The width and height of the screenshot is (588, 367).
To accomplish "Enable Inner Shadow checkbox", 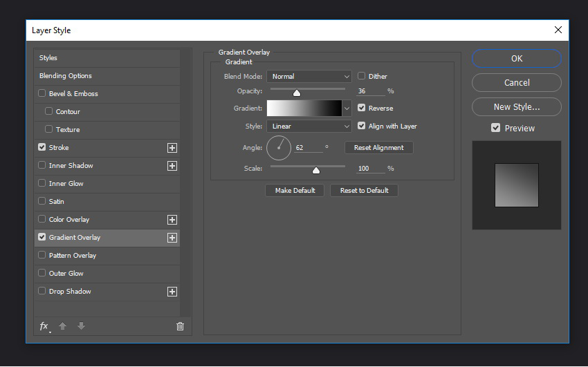I will point(42,165).
